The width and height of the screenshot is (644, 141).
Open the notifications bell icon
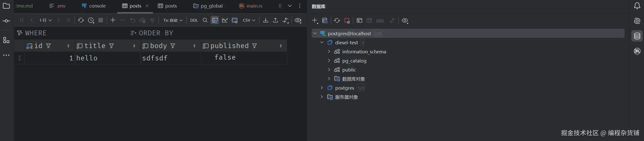(637, 6)
